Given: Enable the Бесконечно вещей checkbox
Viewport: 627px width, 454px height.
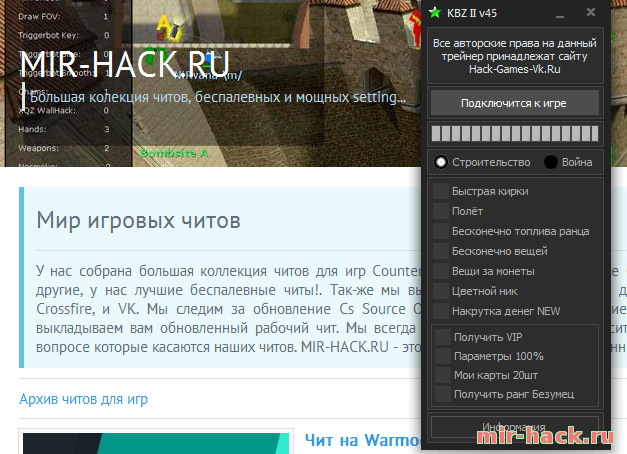Looking at the screenshot, I should [x=441, y=251].
